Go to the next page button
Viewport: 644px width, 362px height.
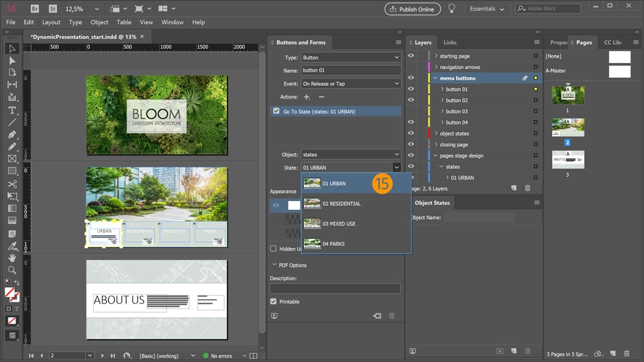point(102,356)
